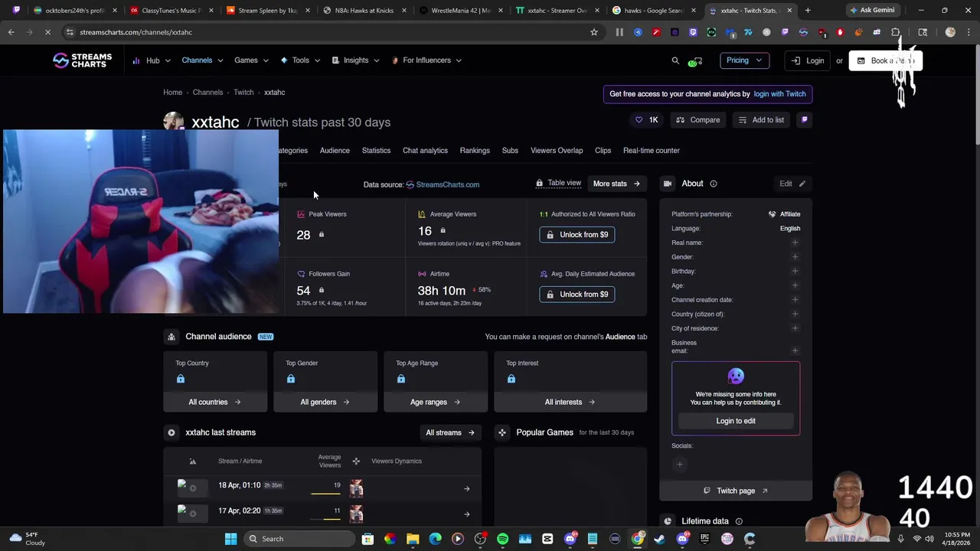
Task: Open the Twitch page link
Action: (736, 491)
